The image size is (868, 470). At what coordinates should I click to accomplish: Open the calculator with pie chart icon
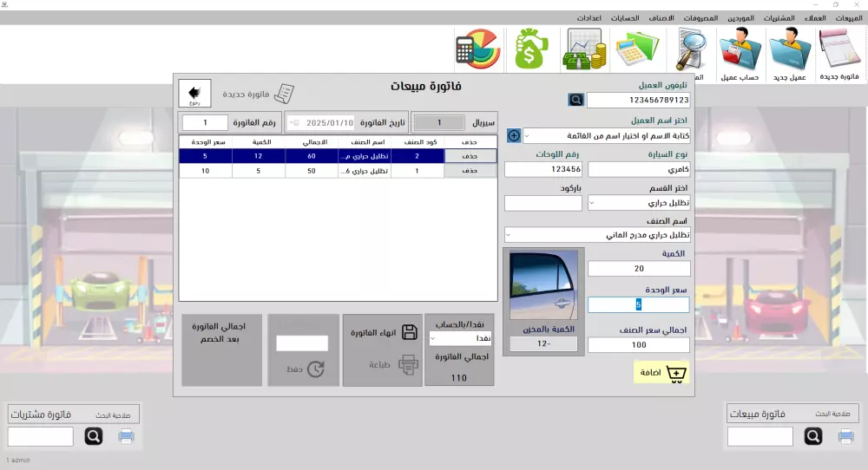click(477, 49)
